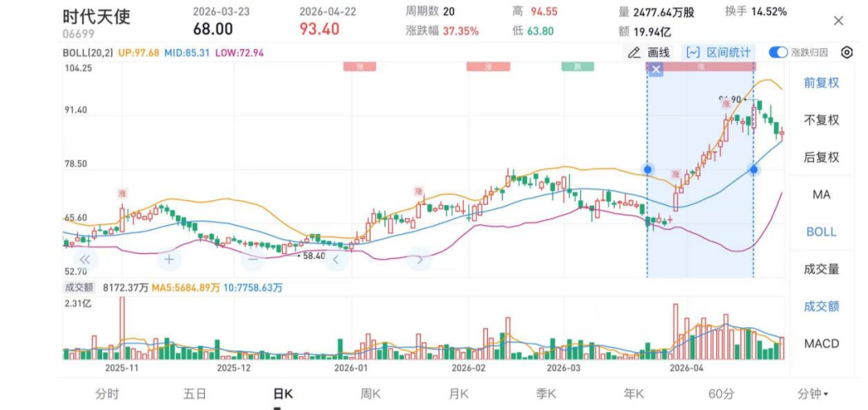The image size is (868, 410).
Task: Show 成交额 turnover sub-indicator in side panel
Action: point(821,306)
